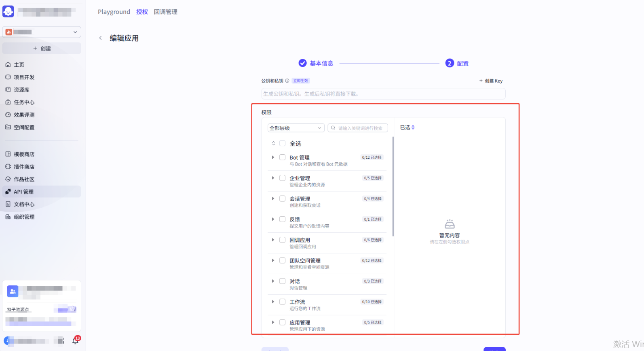Click the 0/4 已选择 badge on 会话管理
The width and height of the screenshot is (644, 351).
coord(373,199)
